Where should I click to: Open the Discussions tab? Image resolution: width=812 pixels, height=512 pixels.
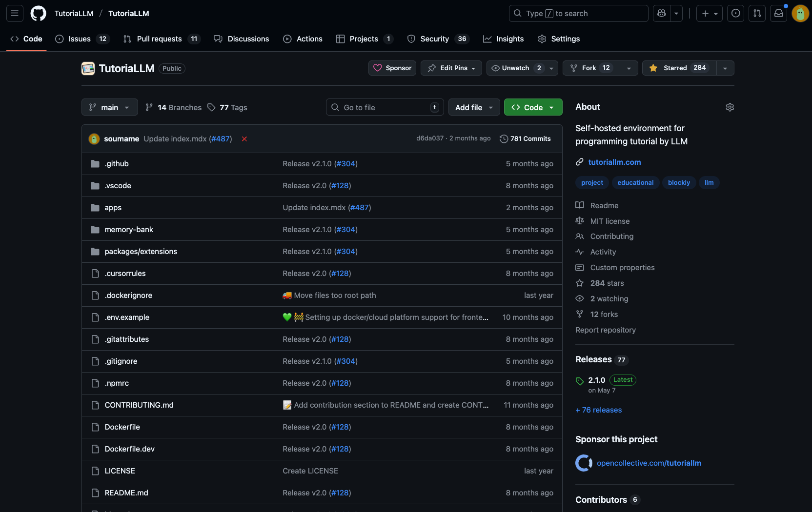tap(242, 39)
